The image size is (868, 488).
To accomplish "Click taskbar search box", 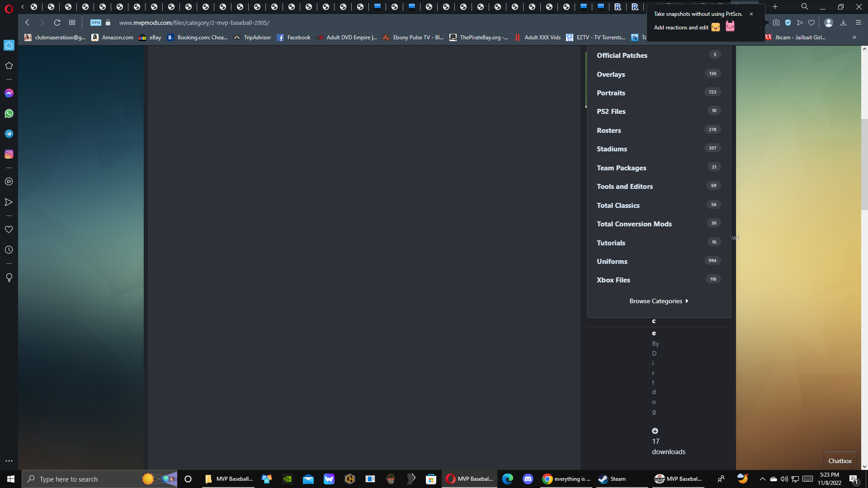I will tap(99, 479).
